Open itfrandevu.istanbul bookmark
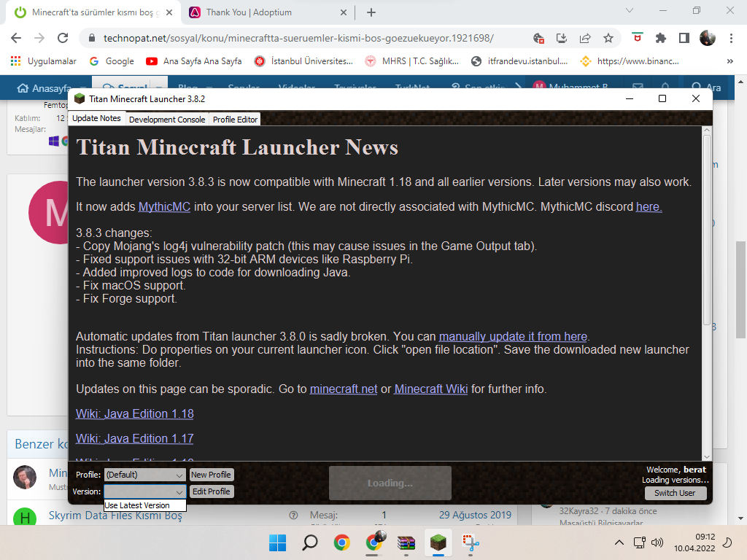Screen dimensions: 747x560 (519, 61)
